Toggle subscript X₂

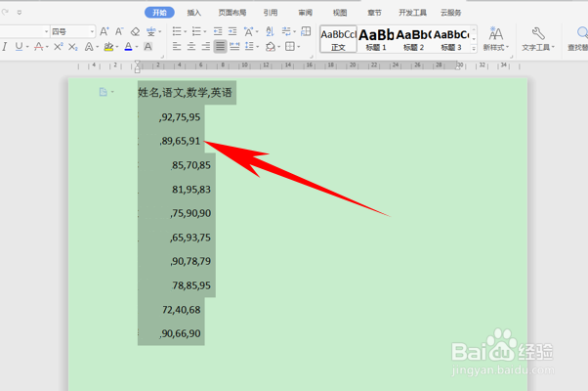(x=73, y=47)
